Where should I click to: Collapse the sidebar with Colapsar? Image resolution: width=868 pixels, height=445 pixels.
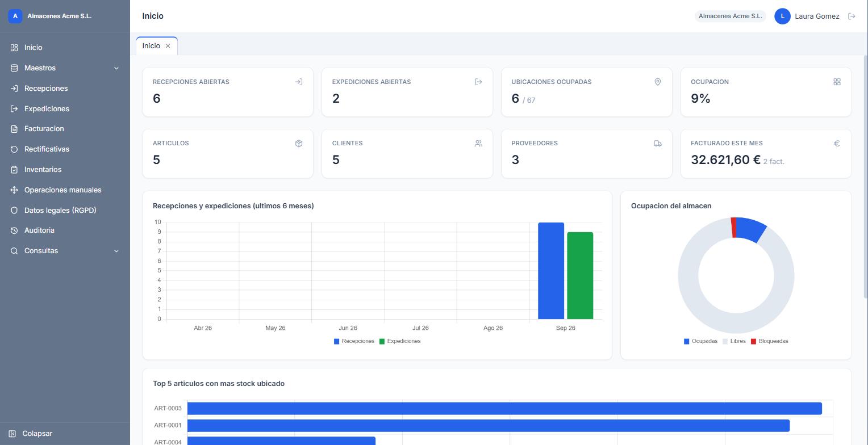65,434
